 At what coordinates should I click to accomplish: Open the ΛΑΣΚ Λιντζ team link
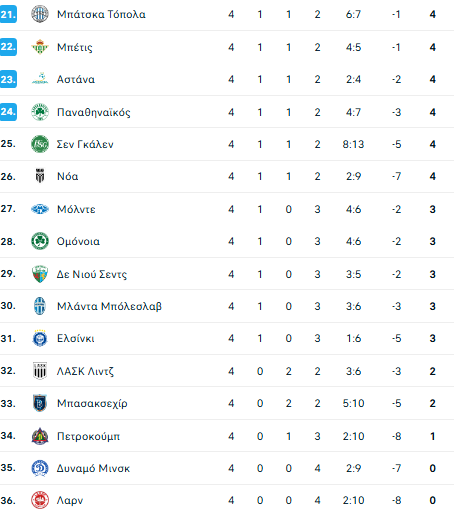[85, 371]
